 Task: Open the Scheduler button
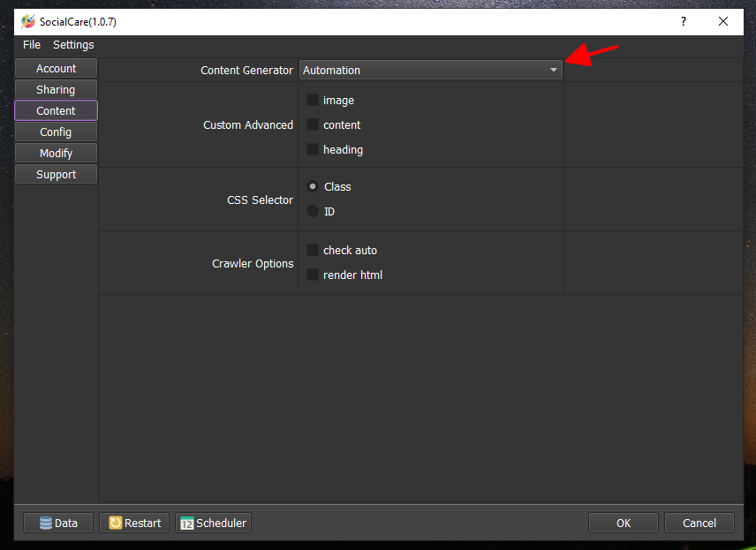(213, 523)
